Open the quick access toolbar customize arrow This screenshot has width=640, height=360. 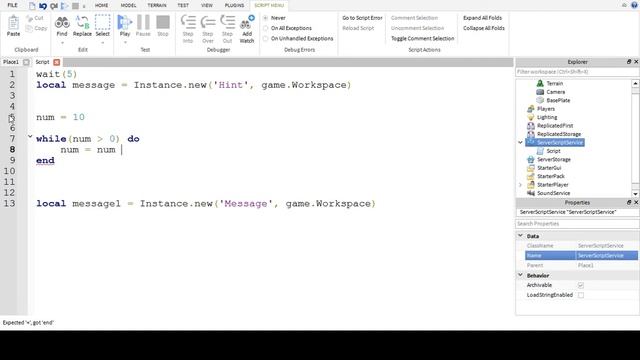84,6
